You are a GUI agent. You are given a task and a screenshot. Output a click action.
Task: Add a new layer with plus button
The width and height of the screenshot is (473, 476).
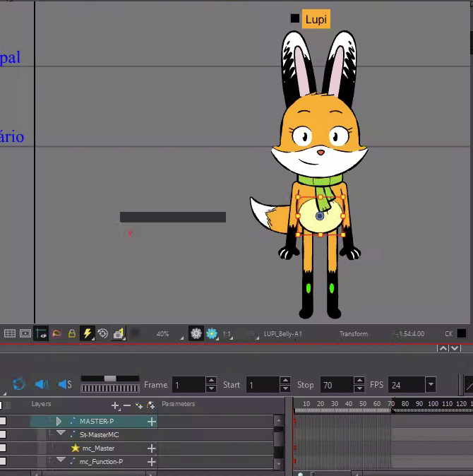[x=115, y=405]
